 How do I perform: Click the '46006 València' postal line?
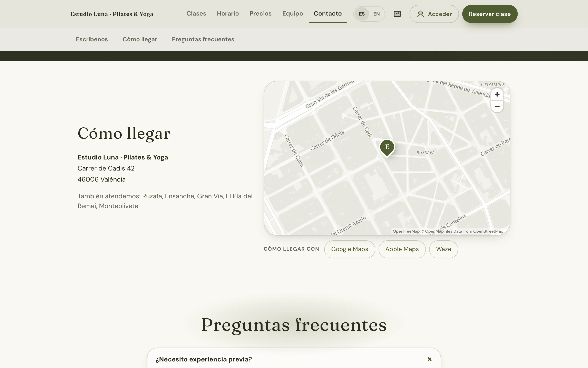coord(101,179)
